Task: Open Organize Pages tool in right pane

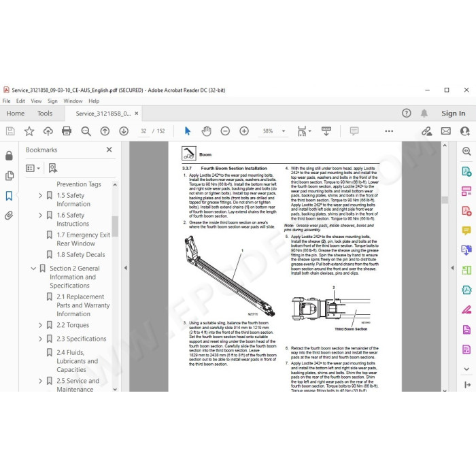Action: click(x=466, y=191)
